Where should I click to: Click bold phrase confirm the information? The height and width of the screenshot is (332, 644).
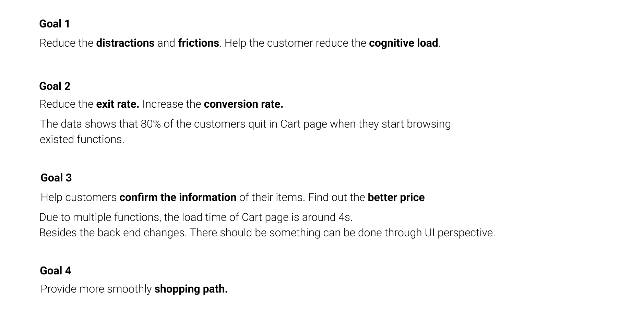(178, 197)
